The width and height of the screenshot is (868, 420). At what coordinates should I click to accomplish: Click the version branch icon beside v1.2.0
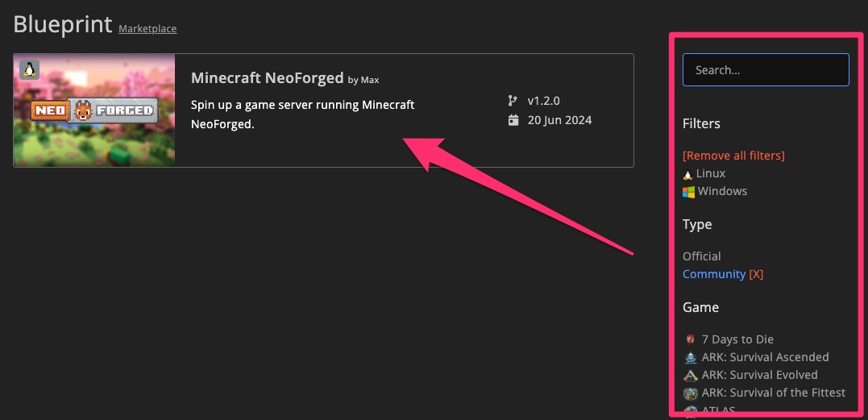click(x=513, y=101)
